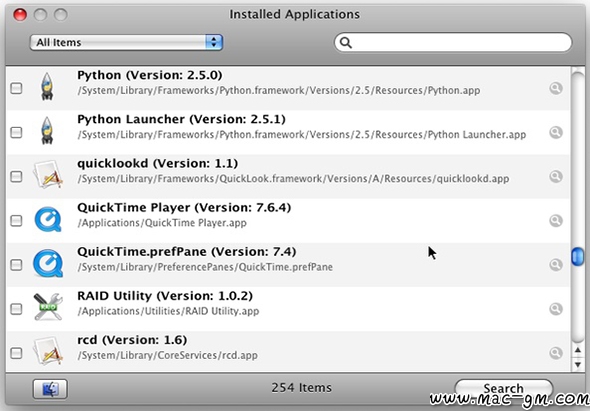Click the magnifier icon for QuickTime.prefPane
Screen dimensions: 590x411
point(555,265)
